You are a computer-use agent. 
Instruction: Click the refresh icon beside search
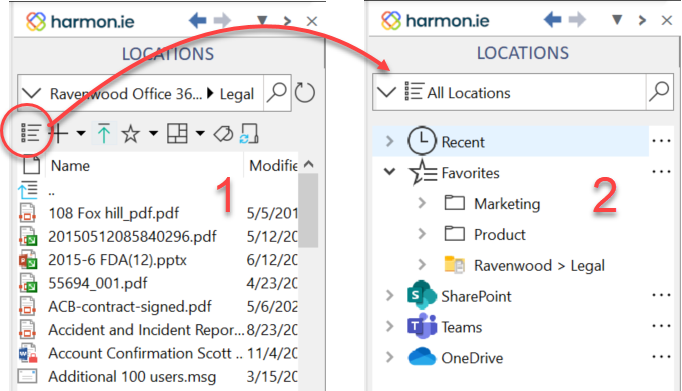[x=304, y=93]
